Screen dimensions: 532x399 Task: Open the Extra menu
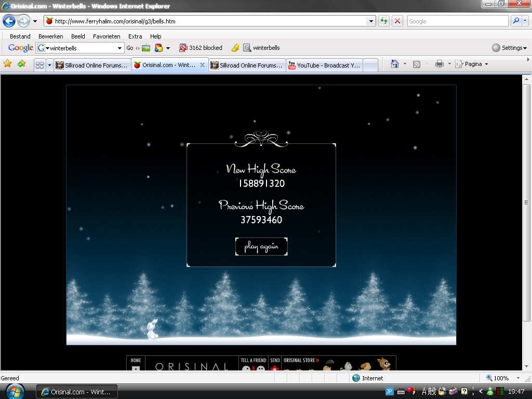click(x=135, y=36)
